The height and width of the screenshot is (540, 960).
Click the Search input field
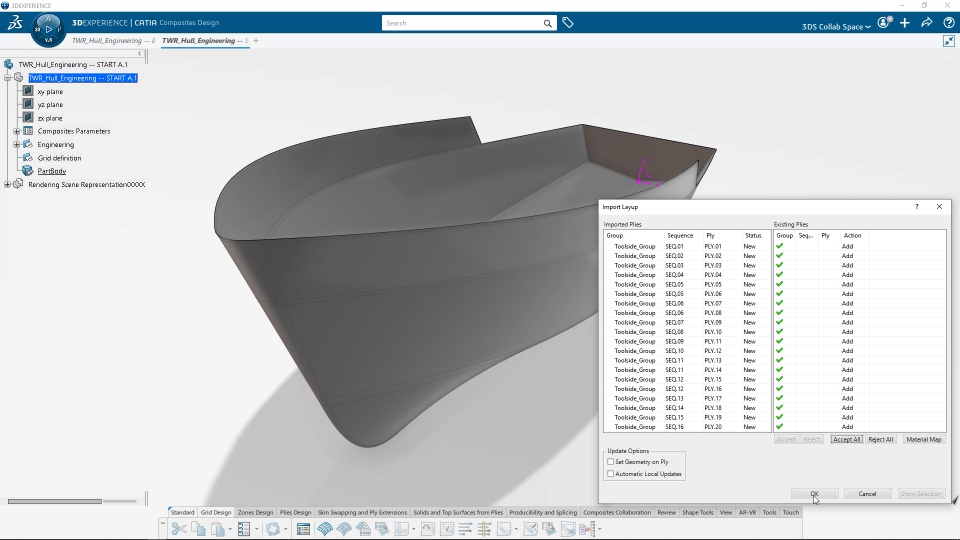(x=460, y=23)
